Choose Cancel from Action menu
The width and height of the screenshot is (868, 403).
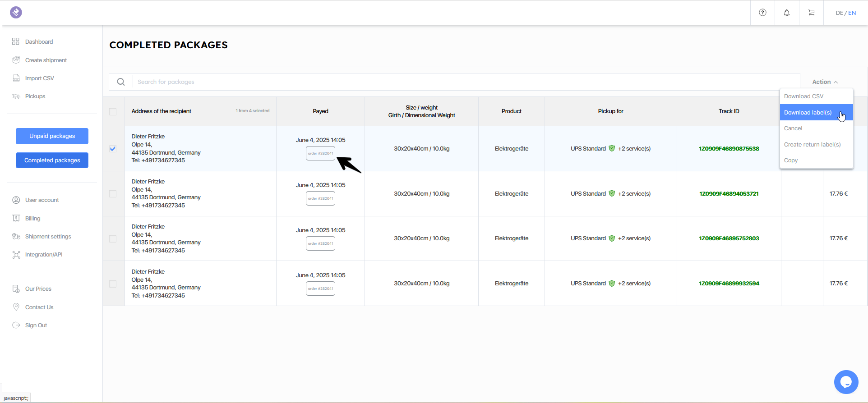click(816, 128)
